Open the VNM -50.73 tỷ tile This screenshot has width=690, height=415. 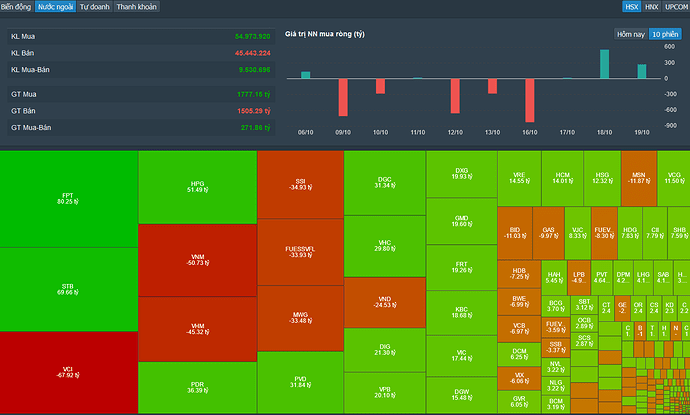tap(198, 260)
